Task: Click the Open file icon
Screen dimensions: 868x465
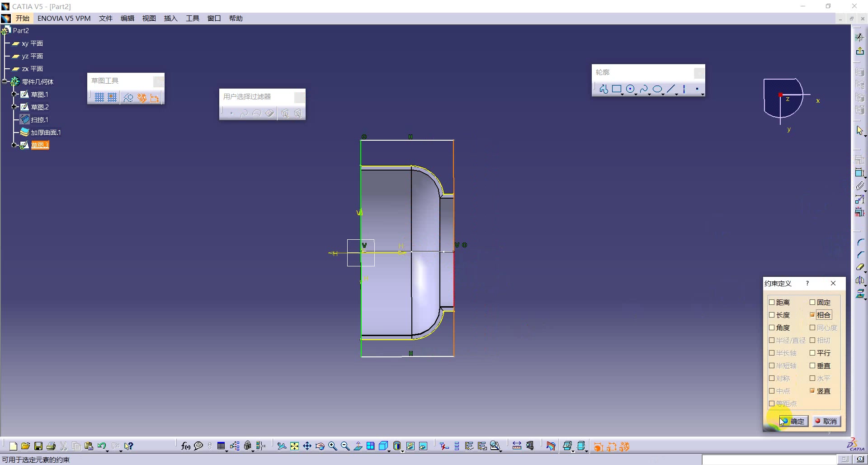Action: coord(26,446)
